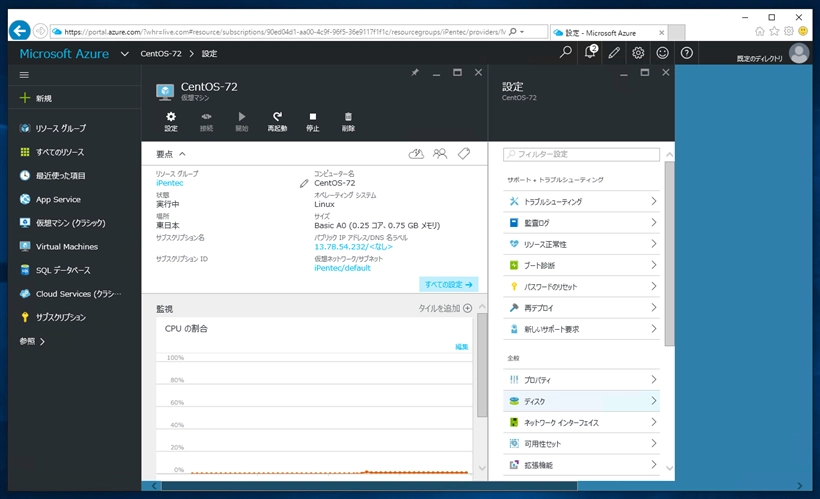
Task: Open Microsoft Azure dropdown chevron
Action: [124, 54]
